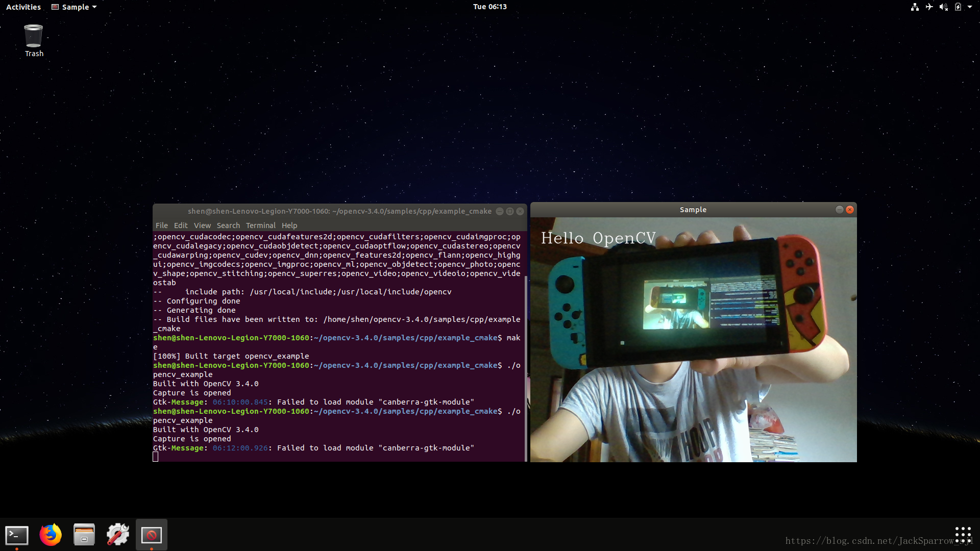The image size is (980, 551).
Task: Open the clock and calendar at Tue 06:13
Action: 489,7
